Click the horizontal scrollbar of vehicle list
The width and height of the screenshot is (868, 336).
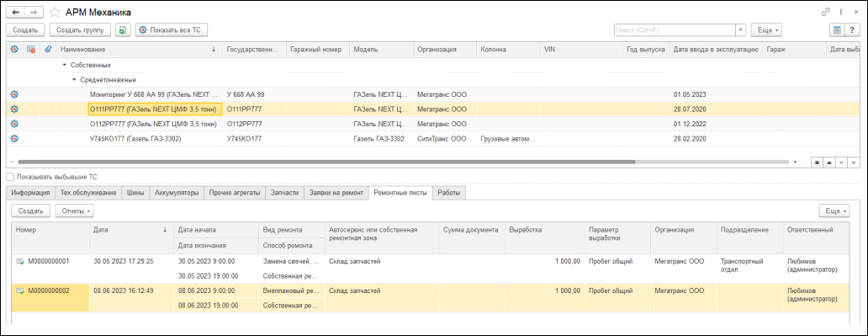point(326,163)
